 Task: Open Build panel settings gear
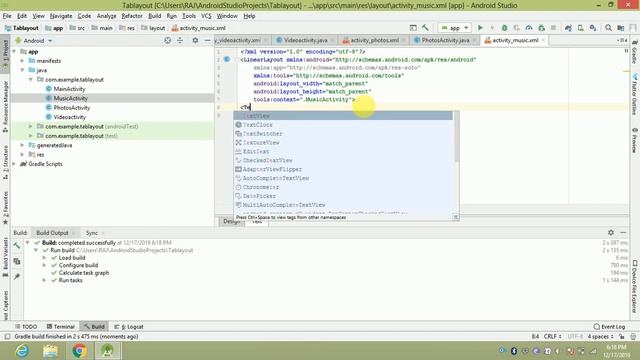click(611, 232)
